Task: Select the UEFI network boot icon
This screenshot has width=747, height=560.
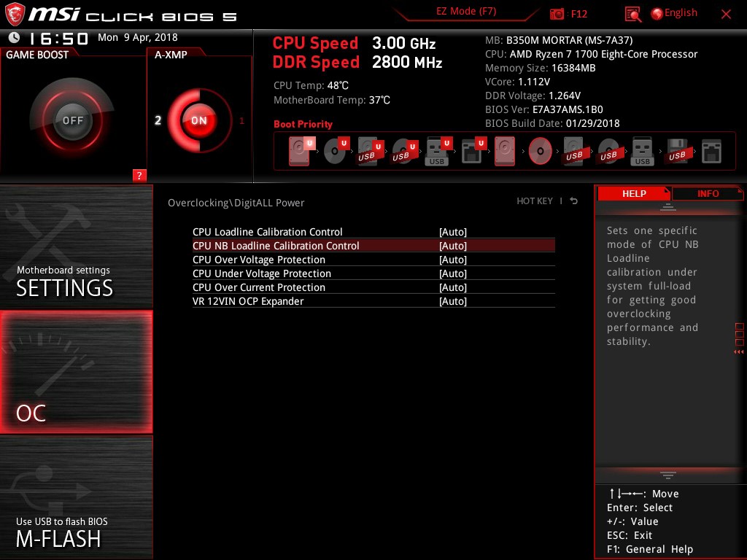Action: [473, 151]
